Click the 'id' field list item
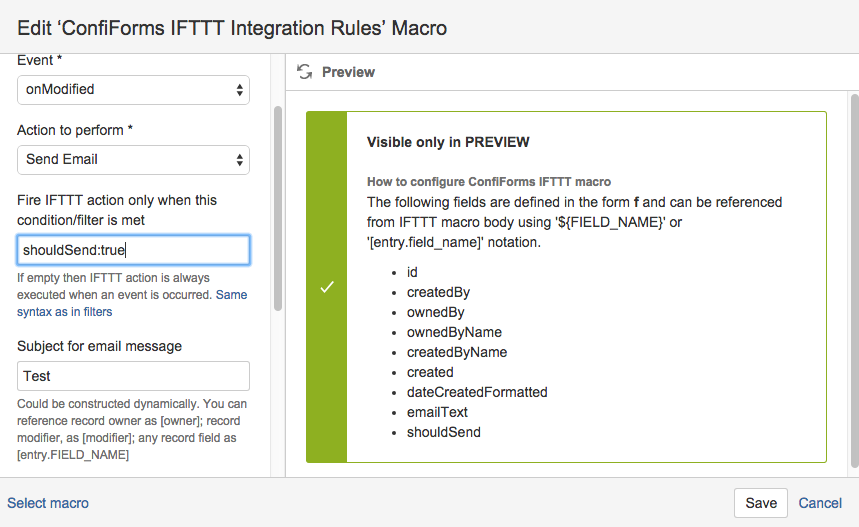 pos(412,272)
